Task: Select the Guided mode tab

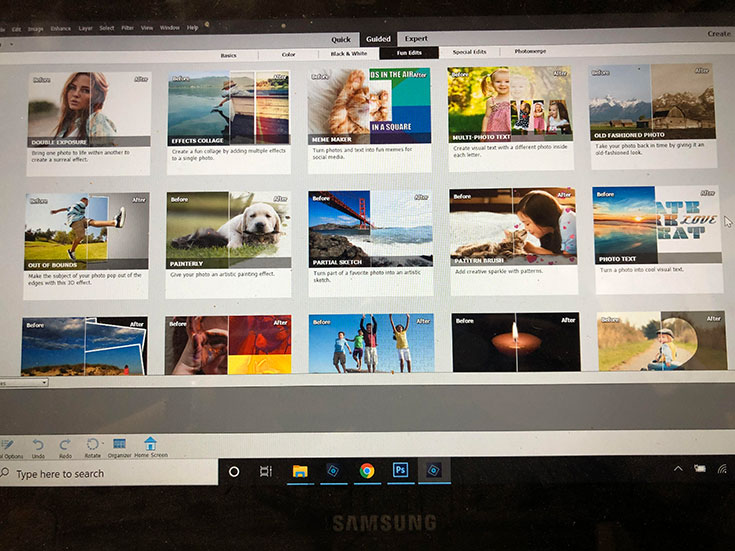Action: click(378, 39)
